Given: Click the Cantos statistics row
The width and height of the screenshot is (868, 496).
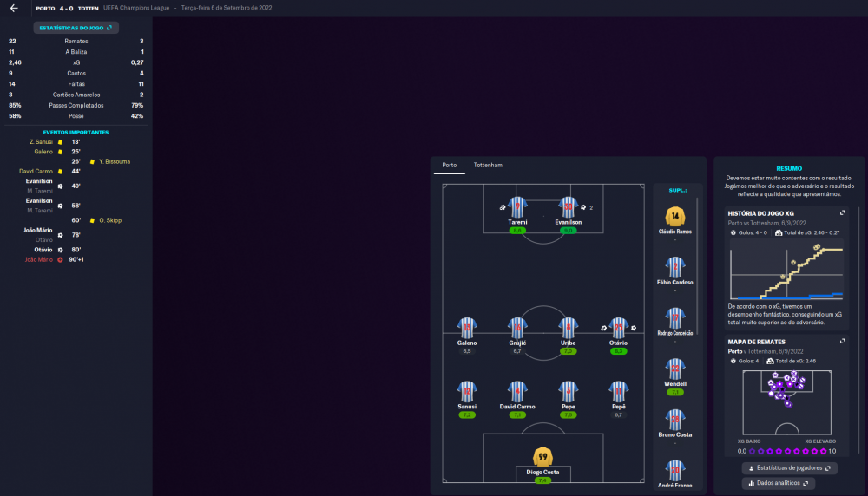Looking at the screenshot, I should coord(76,74).
